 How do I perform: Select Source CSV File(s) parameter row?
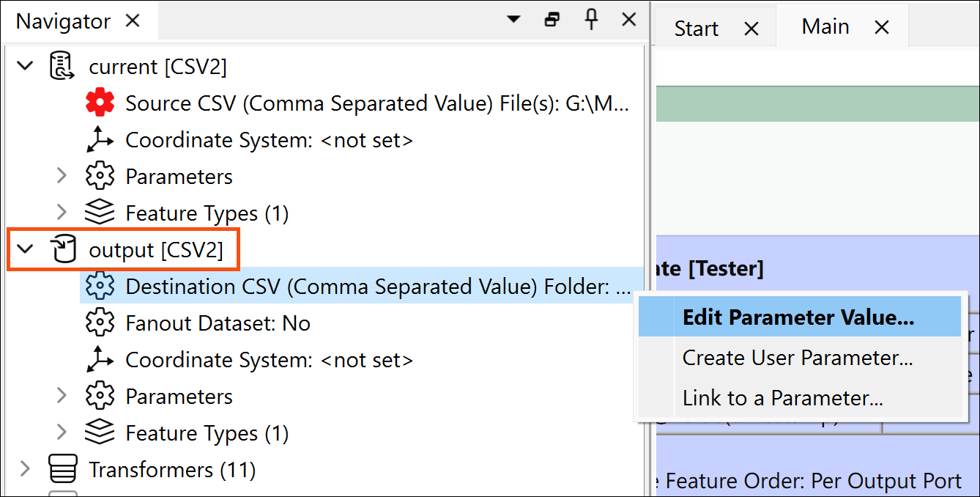[x=377, y=103]
